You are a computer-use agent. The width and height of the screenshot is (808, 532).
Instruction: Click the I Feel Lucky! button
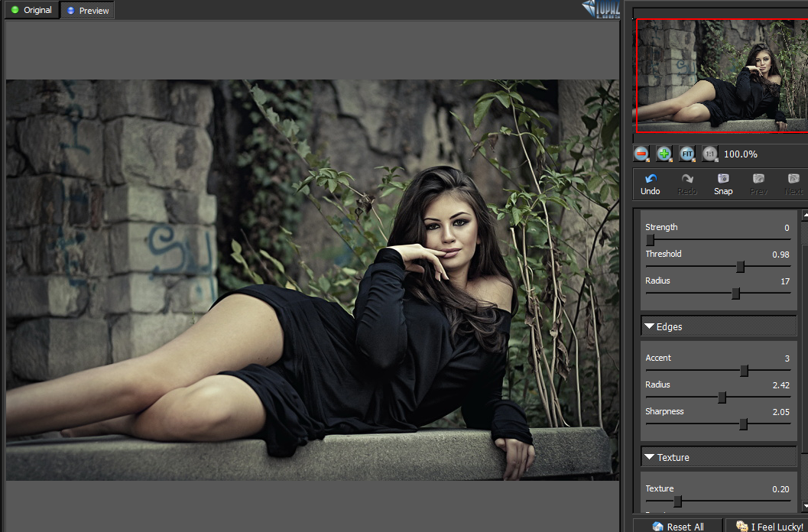769,526
